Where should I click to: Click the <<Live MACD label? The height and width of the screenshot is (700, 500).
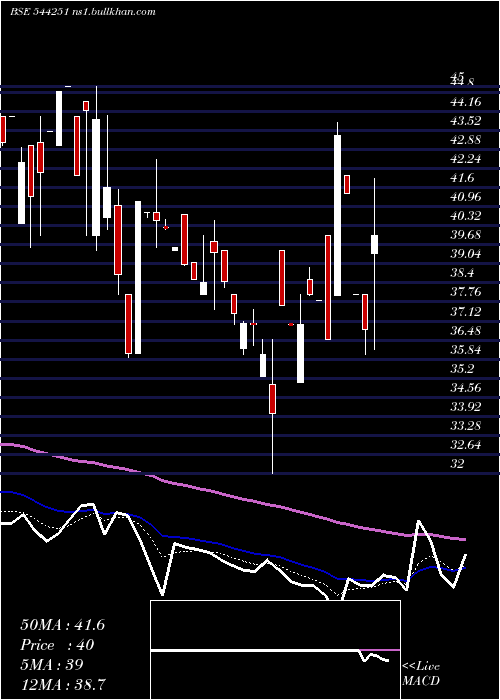click(421, 674)
